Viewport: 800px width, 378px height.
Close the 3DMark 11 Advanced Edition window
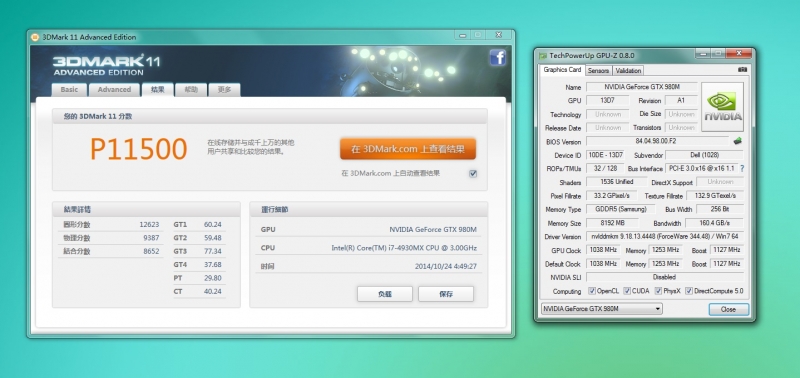[497, 35]
